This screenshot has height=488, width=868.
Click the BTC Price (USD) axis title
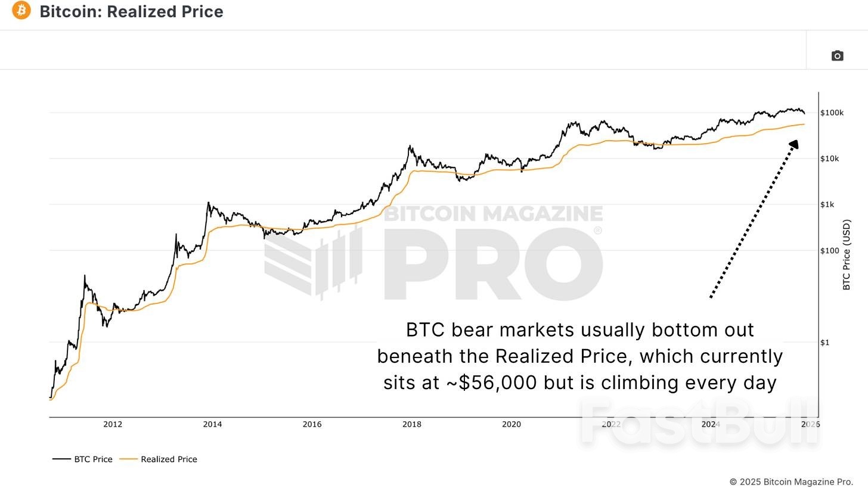pyautogui.click(x=847, y=255)
